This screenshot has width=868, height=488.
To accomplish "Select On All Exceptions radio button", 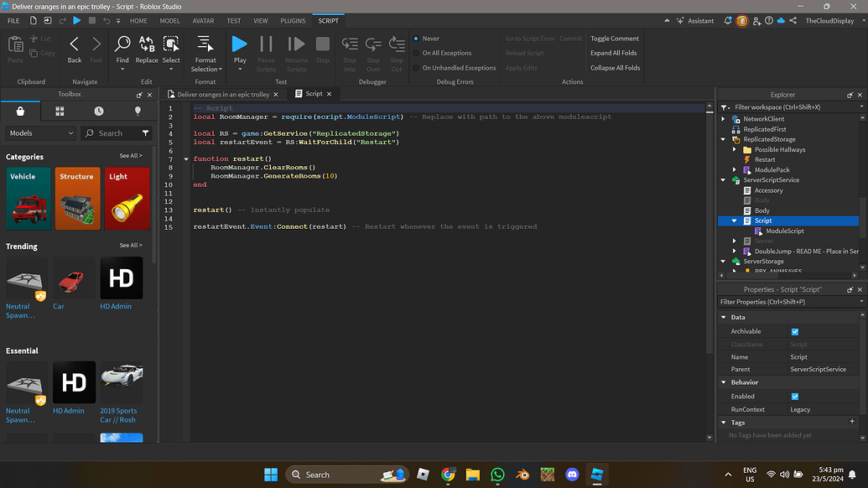I will pos(416,53).
